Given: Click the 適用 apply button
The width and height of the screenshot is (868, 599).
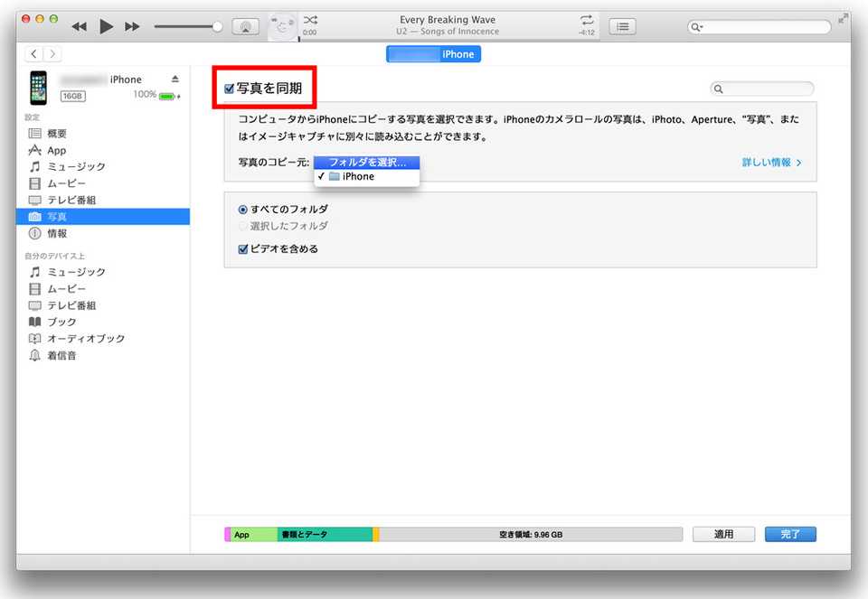Looking at the screenshot, I should (x=723, y=534).
